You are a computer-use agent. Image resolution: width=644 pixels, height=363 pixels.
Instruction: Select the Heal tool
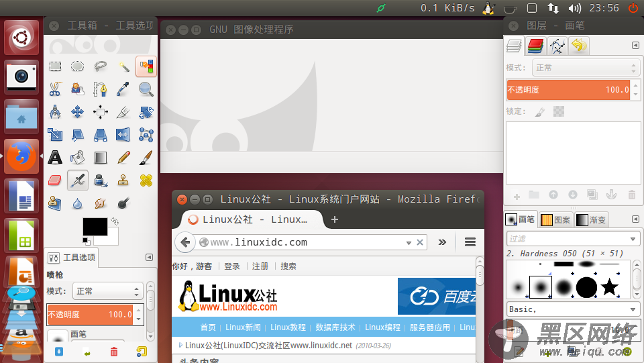(146, 180)
